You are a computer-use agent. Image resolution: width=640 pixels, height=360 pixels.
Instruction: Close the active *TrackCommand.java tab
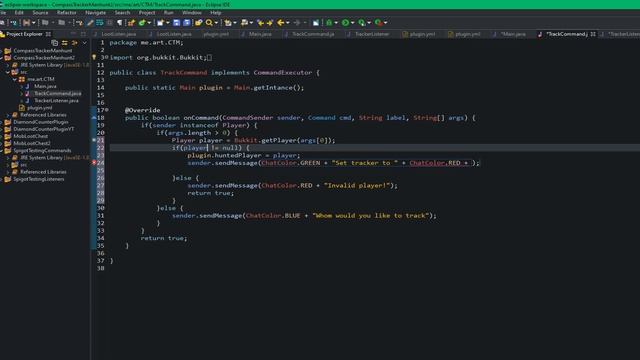(x=593, y=34)
